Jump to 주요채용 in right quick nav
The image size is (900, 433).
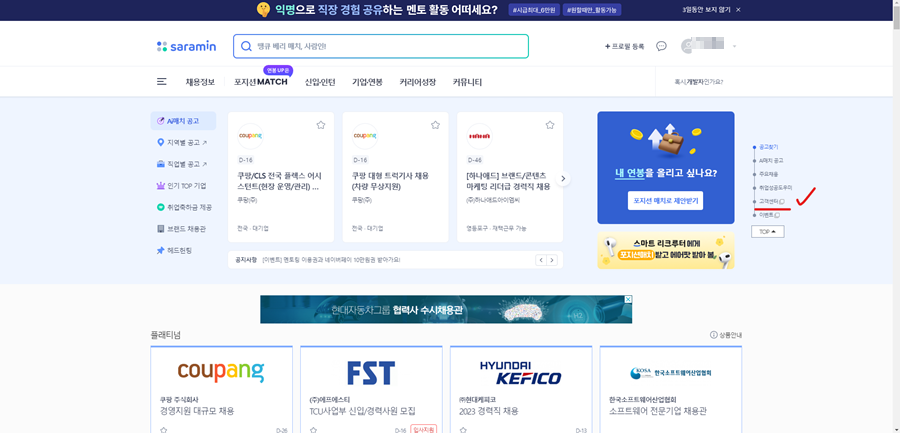768,174
